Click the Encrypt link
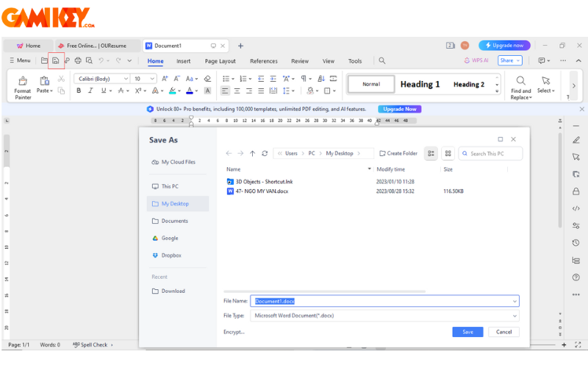This screenshot has width=588, height=368. click(x=234, y=332)
